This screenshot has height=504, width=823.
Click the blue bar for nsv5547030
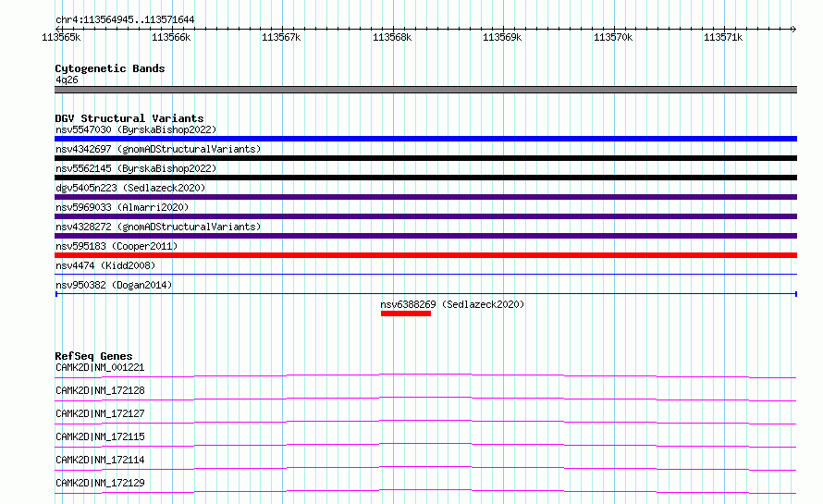[x=425, y=139]
